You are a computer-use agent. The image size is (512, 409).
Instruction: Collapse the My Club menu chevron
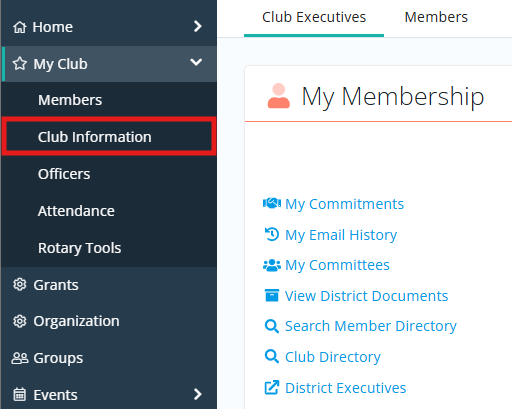point(196,62)
